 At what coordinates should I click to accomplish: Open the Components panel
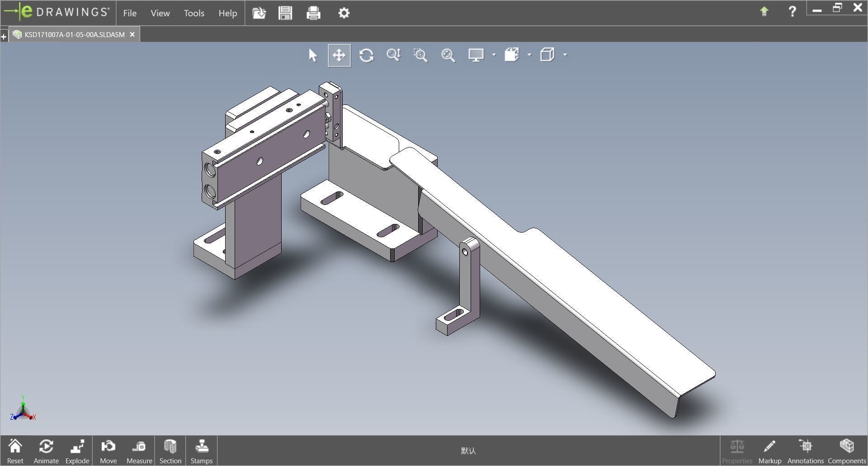[847, 451]
